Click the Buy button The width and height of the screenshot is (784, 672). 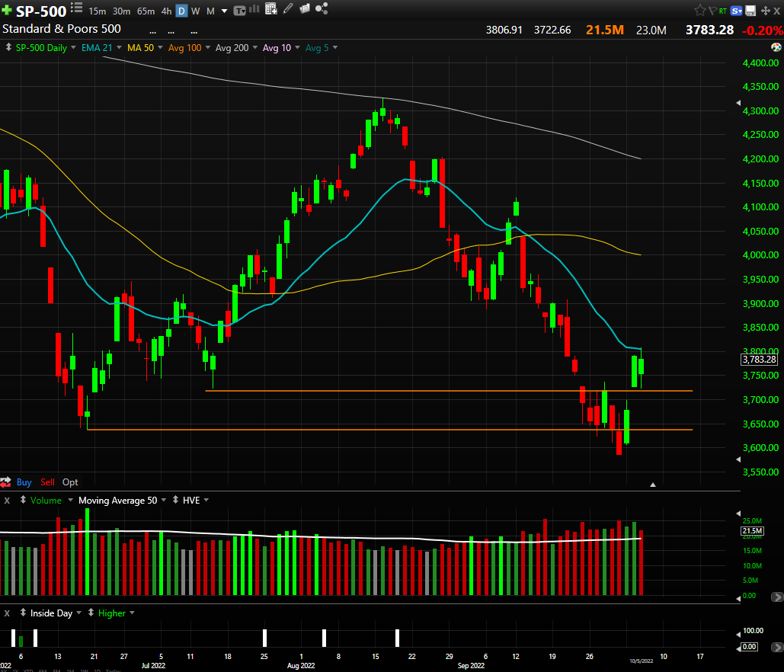(24, 482)
